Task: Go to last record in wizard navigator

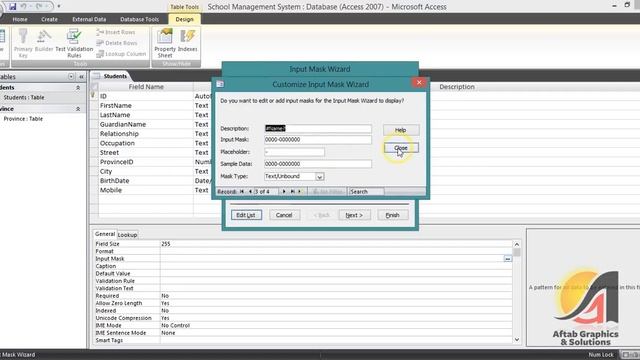Action: [292, 191]
